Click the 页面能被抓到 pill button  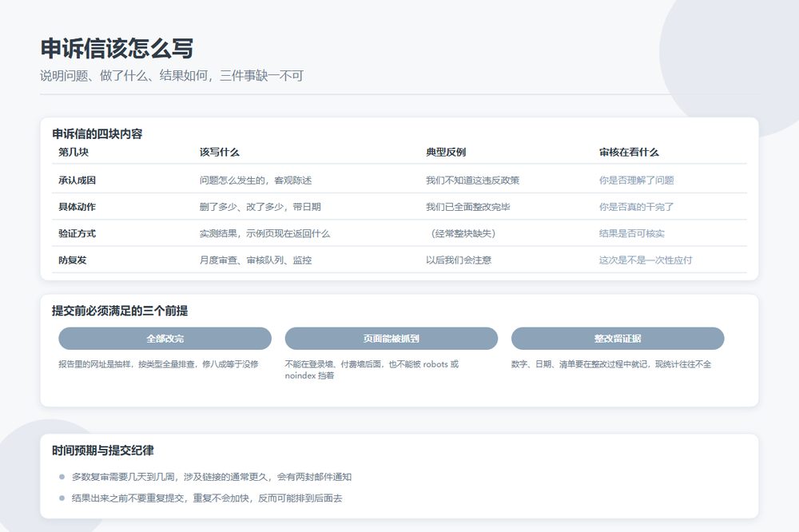[x=391, y=339]
